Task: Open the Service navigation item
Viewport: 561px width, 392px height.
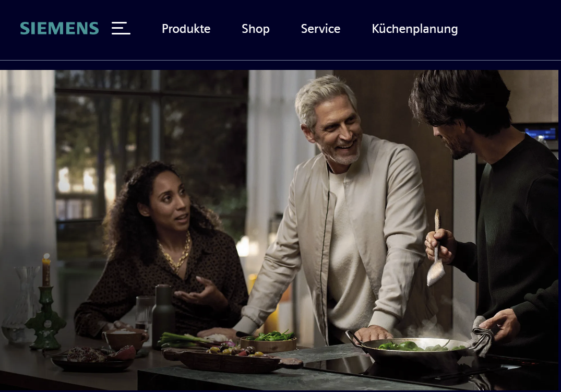Action: point(320,29)
